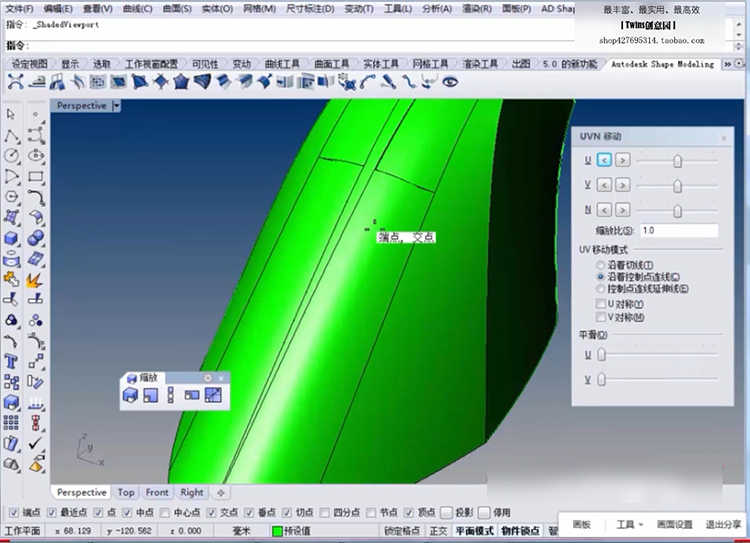Enable the 中心点 object snap checkbox

click(165, 513)
